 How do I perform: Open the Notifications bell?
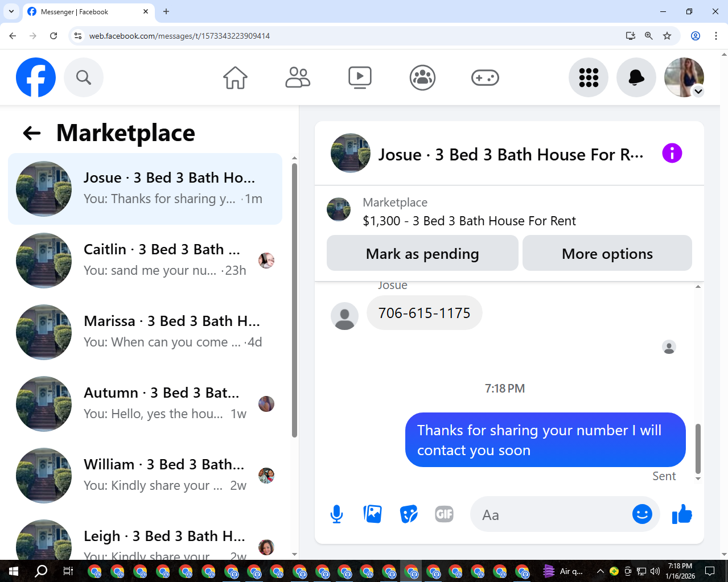[636, 77]
